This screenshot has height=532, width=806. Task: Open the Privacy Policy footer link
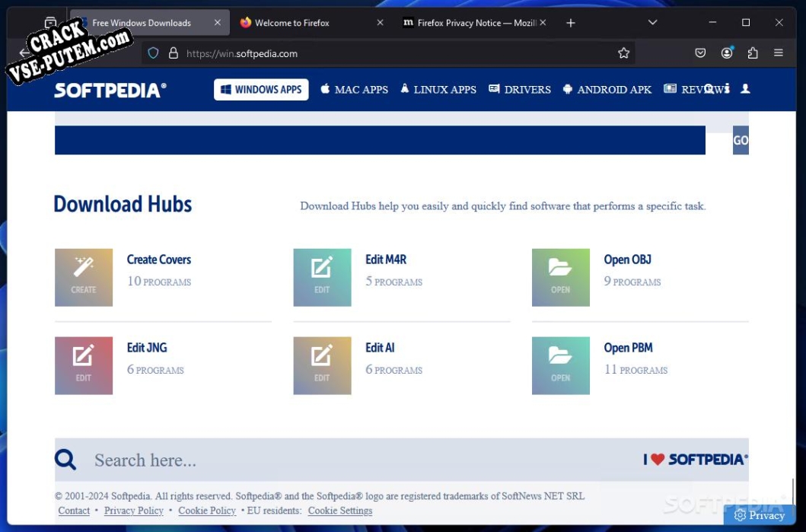(134, 511)
